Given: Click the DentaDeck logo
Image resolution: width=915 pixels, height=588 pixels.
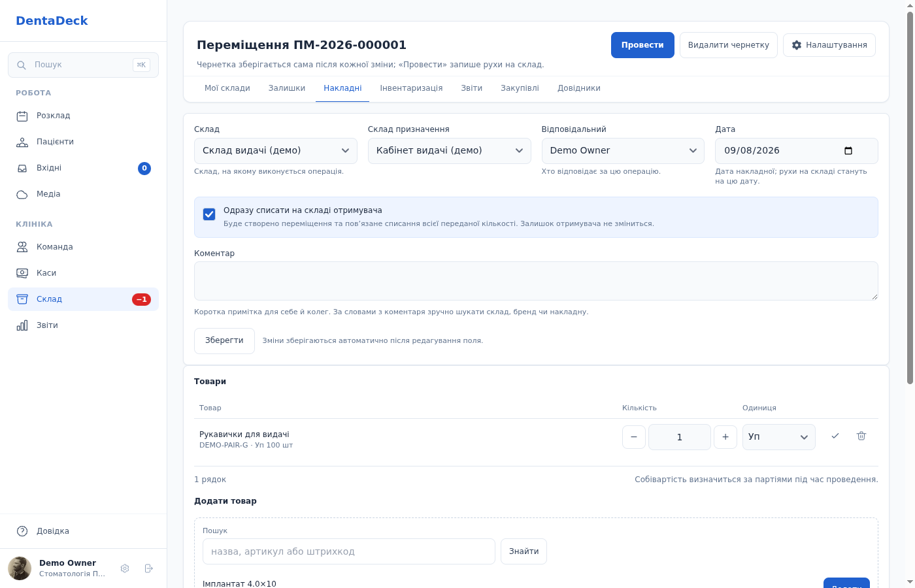Looking at the screenshot, I should pos(52,21).
